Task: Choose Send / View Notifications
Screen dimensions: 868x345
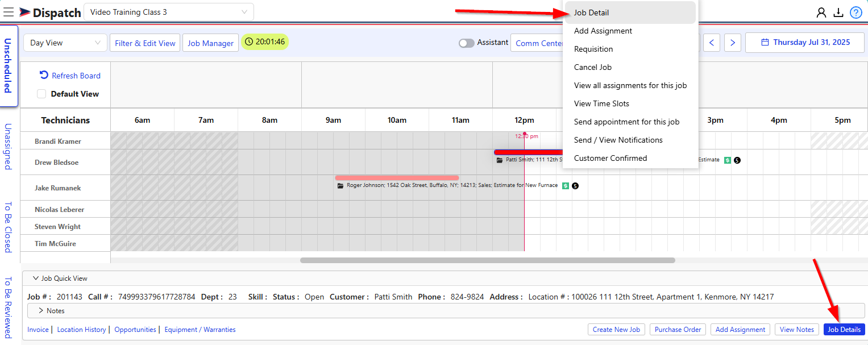Action: (630, 140)
